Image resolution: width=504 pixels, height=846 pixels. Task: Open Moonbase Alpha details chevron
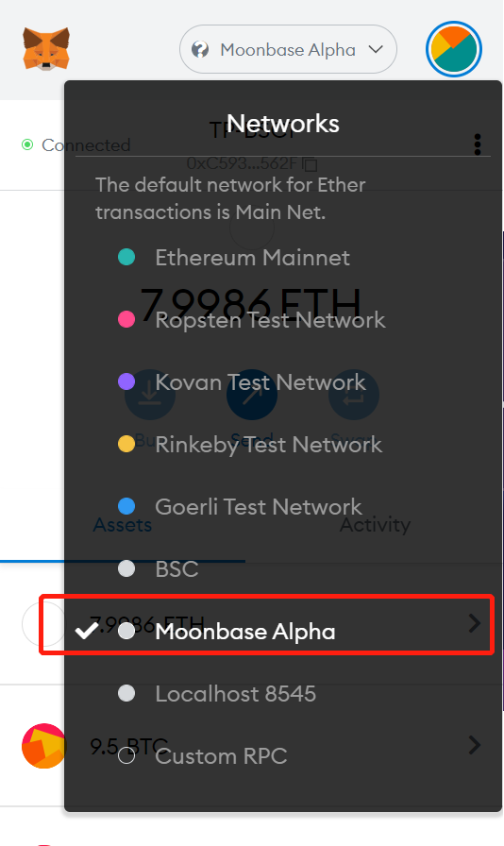475,623
